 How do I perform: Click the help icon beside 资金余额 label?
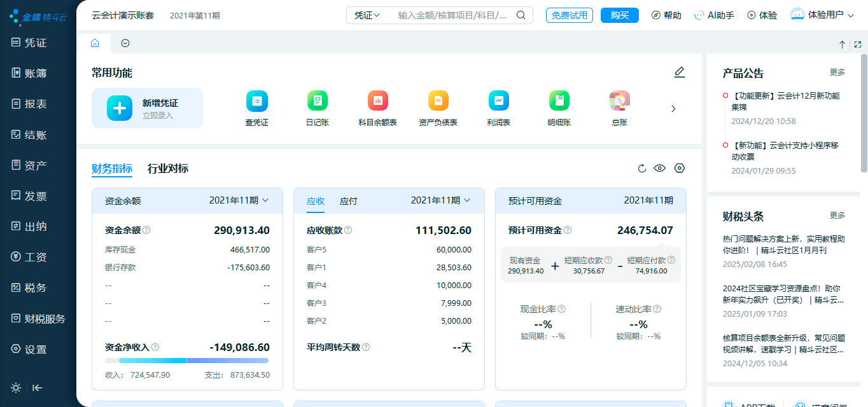[146, 230]
